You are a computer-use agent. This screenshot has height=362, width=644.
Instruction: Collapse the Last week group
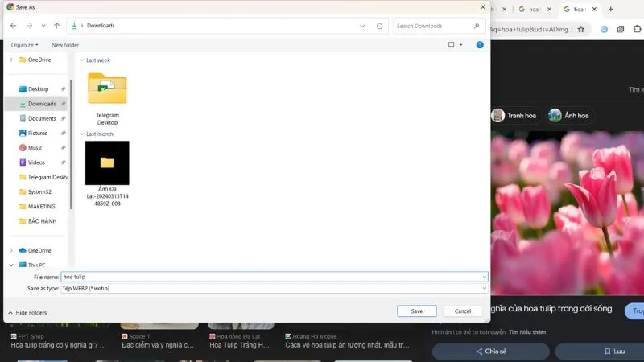pyautogui.click(x=81, y=60)
